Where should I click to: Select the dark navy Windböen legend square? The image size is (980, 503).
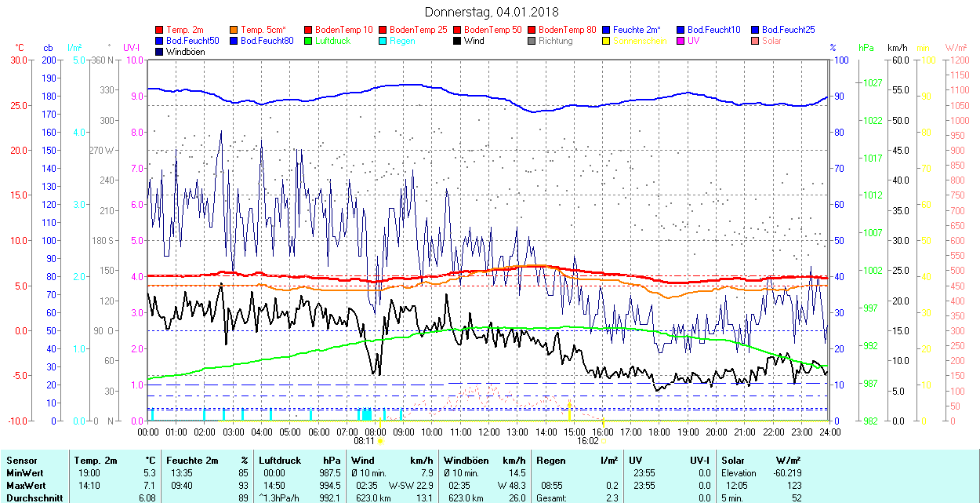[159, 52]
